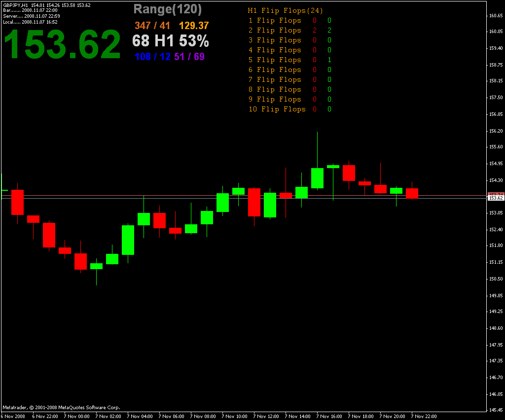Click the 145.45 price scale label
The image size is (505, 420).
coord(496,410)
